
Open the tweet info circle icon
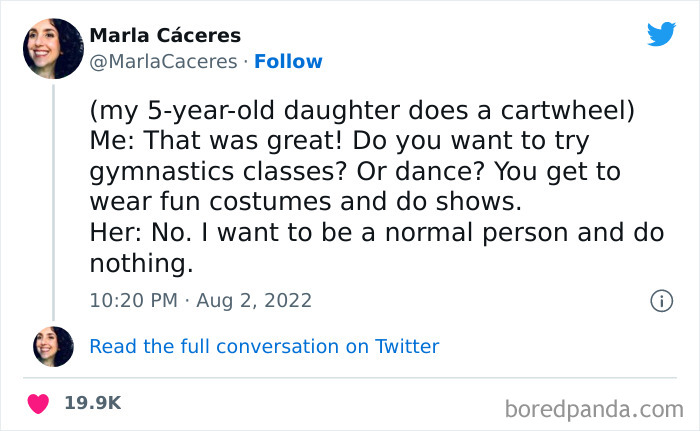661,300
